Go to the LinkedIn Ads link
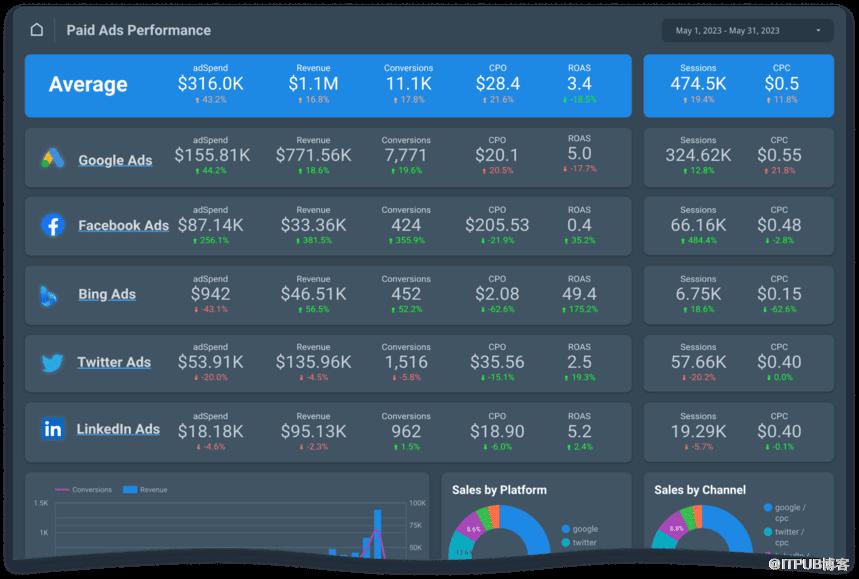Image resolution: width=859 pixels, height=579 pixels. tap(118, 429)
